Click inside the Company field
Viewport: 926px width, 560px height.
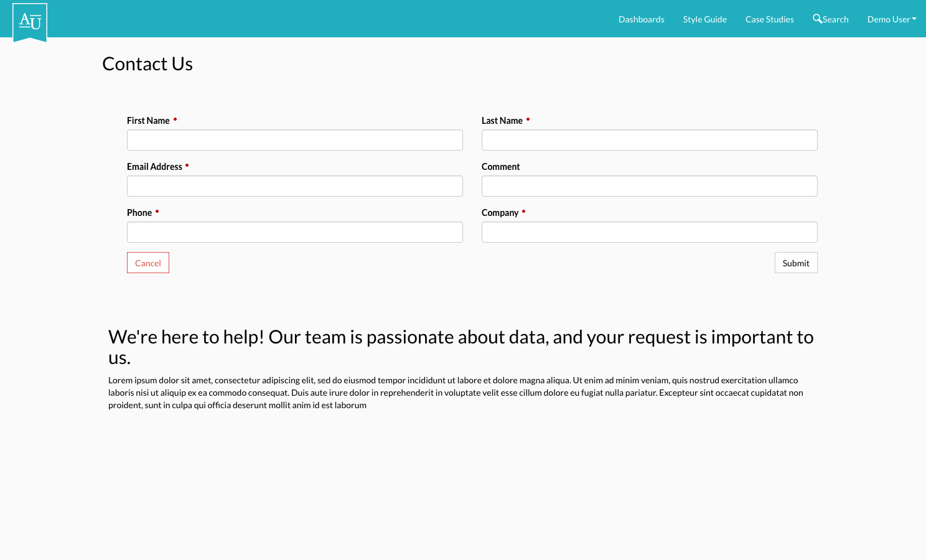click(649, 231)
